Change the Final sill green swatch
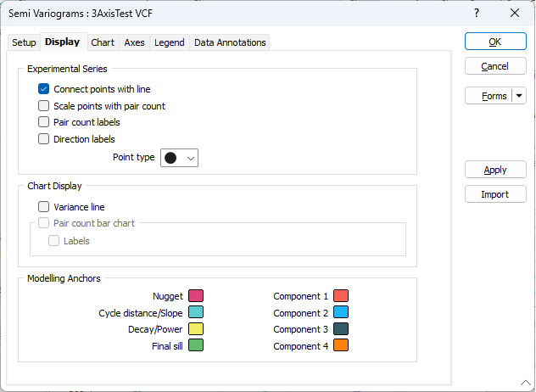 pyautogui.click(x=196, y=345)
